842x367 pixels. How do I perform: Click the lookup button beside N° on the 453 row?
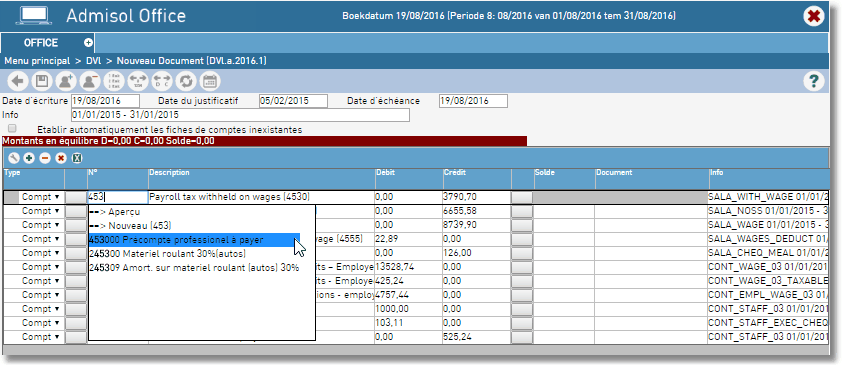click(x=76, y=198)
